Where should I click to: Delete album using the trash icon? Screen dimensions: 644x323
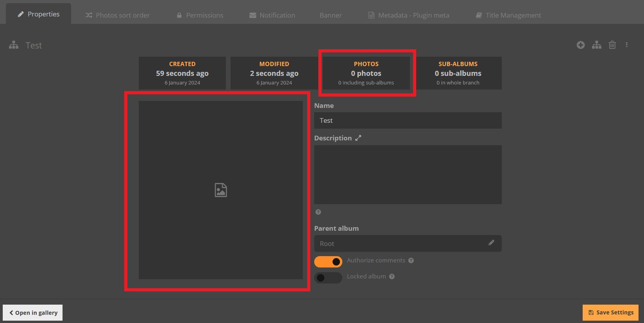pos(612,45)
